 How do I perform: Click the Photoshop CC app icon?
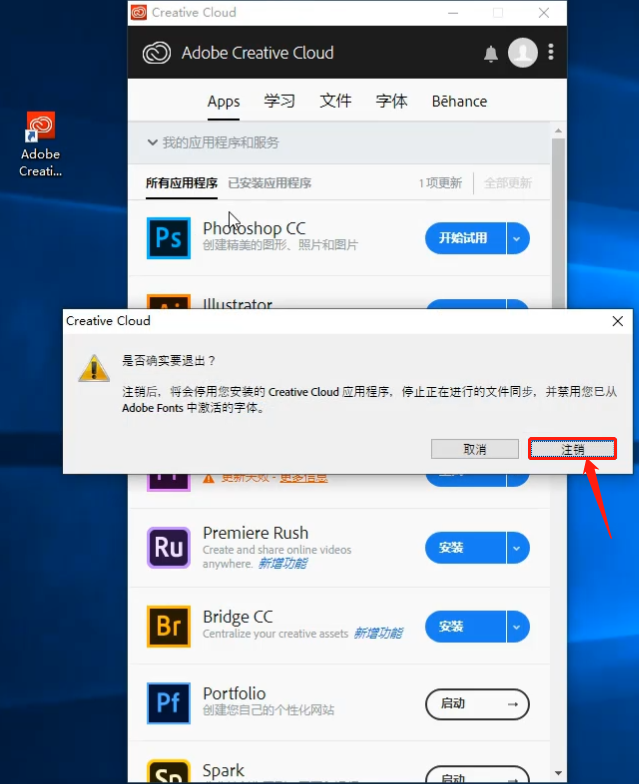[x=168, y=238]
